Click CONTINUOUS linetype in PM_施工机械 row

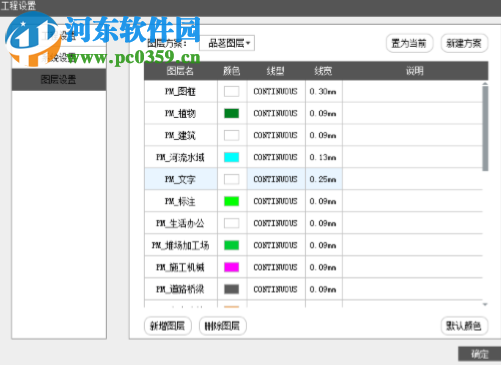point(276,267)
